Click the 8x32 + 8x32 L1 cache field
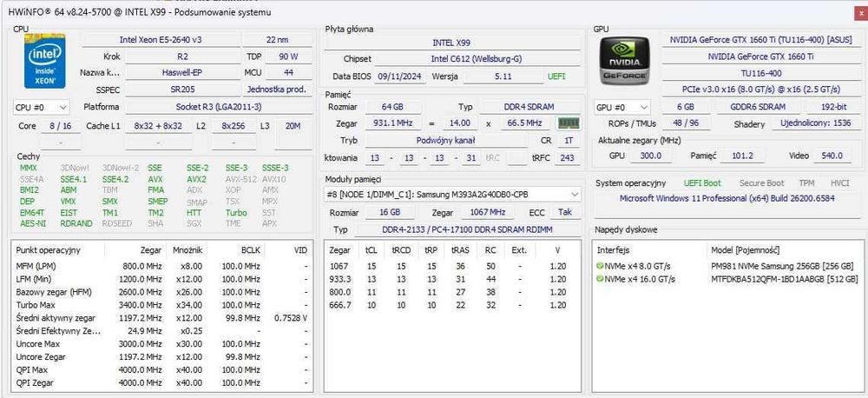 (158, 126)
